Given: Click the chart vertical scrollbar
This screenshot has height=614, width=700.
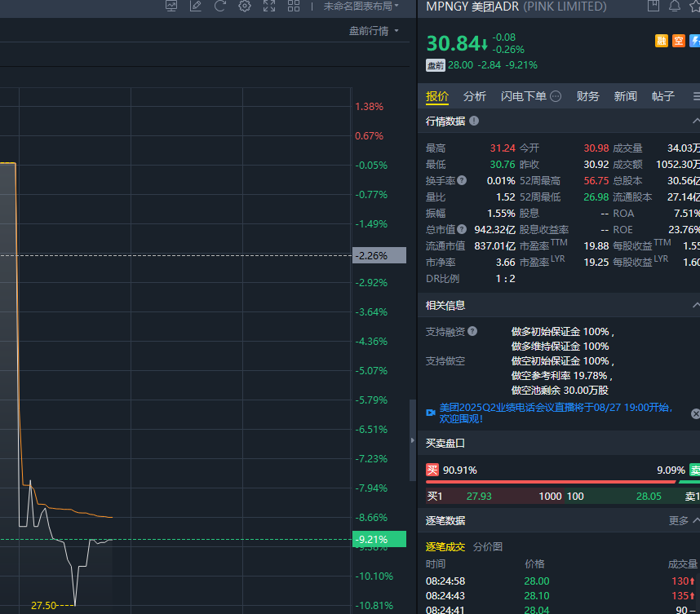Looking at the screenshot, I should (x=413, y=440).
